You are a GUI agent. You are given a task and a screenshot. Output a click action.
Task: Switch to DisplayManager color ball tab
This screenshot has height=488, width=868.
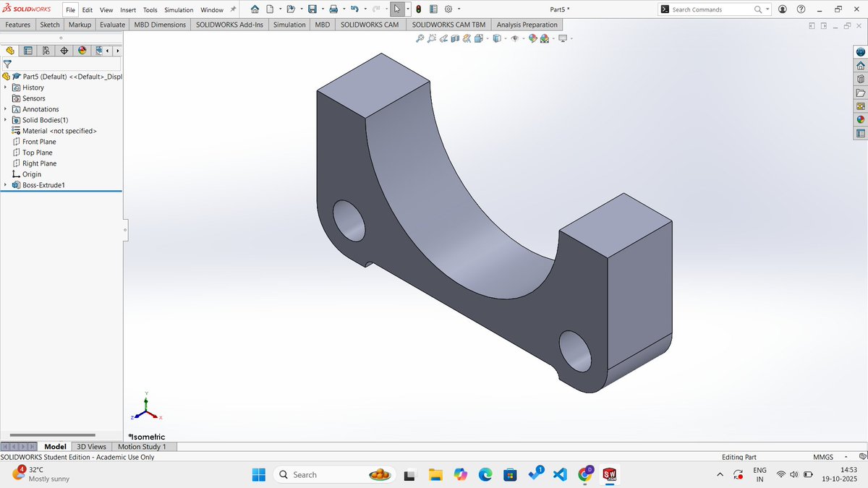coord(82,51)
